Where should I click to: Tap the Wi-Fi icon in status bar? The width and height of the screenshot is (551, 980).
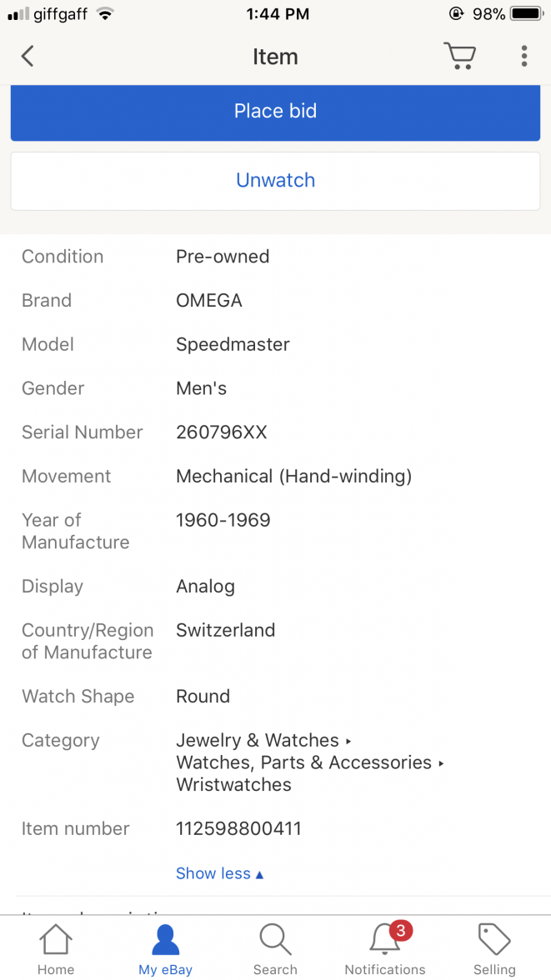[x=104, y=14]
